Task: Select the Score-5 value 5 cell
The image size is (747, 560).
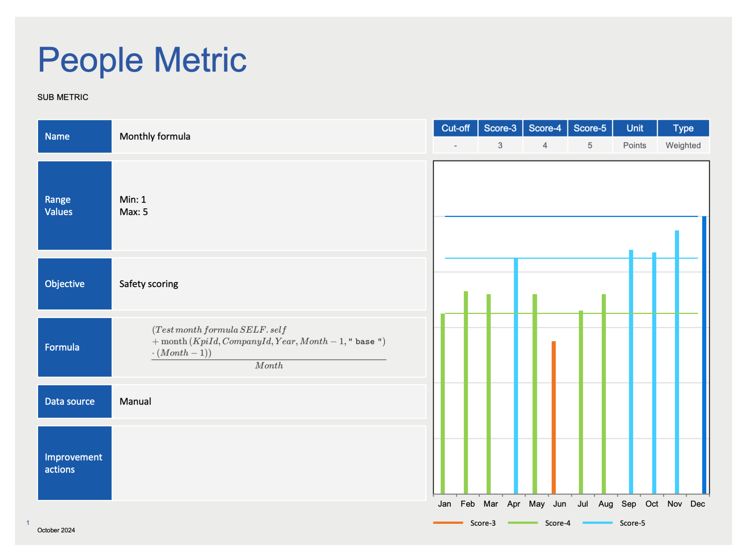Action: click(590, 145)
